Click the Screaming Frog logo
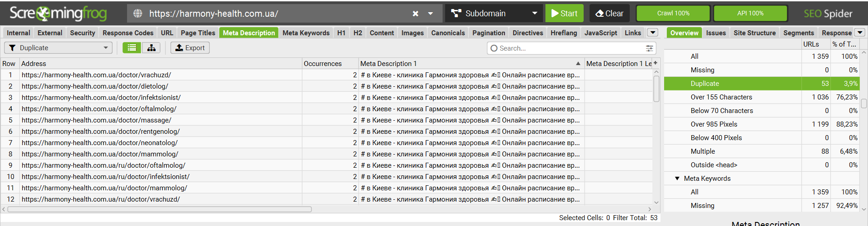868x226 pixels. click(58, 14)
